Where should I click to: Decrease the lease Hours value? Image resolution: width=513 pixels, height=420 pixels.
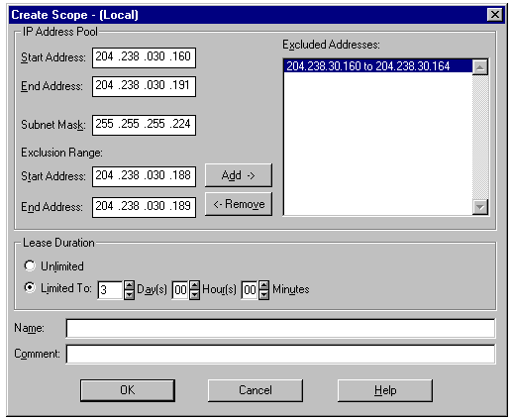tap(195, 294)
